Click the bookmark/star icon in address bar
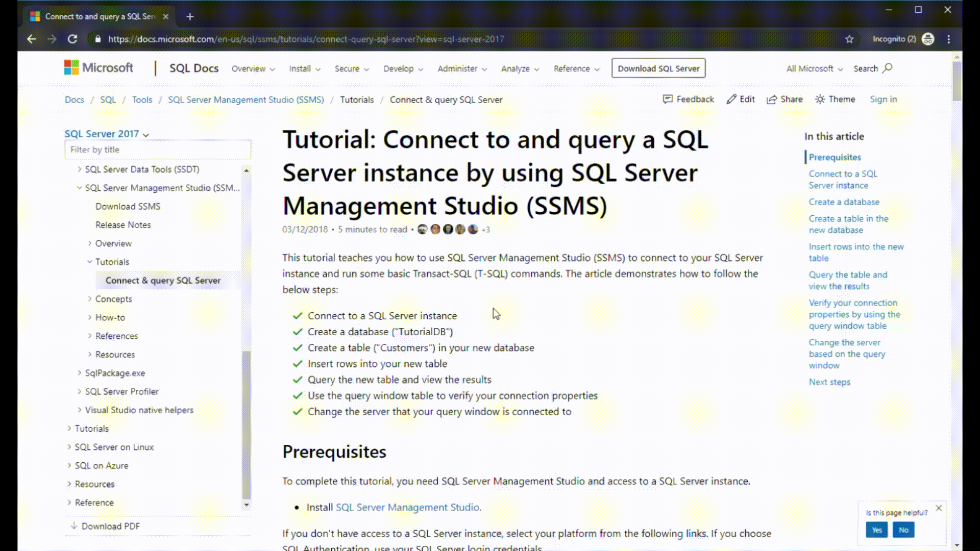This screenshot has width=980, height=551. tap(849, 39)
